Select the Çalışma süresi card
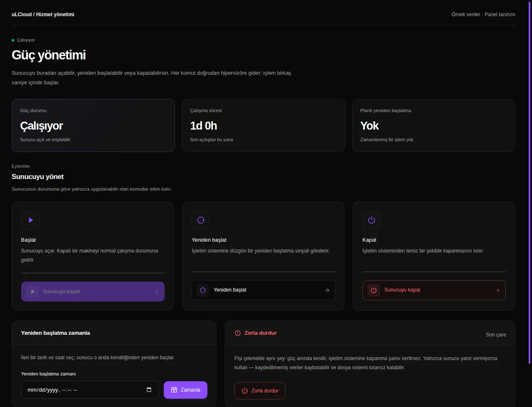Screen dimensions: 532x407 (x=264, y=125)
